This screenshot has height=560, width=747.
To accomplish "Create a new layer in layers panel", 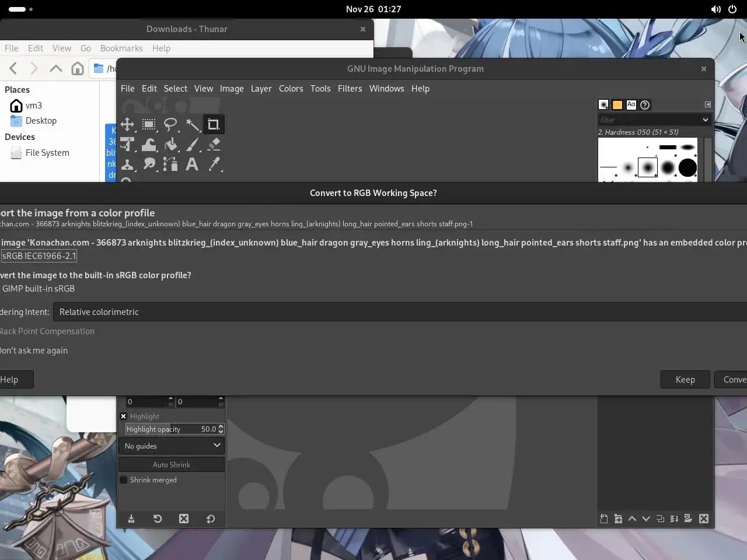I will (604, 519).
